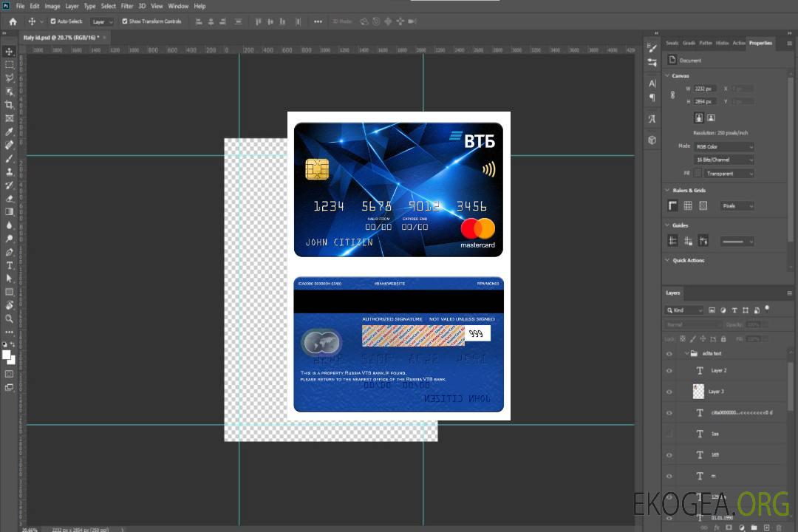Open the three-dots more options in options bar
Viewport: 798px width, 532px height.
point(318,21)
